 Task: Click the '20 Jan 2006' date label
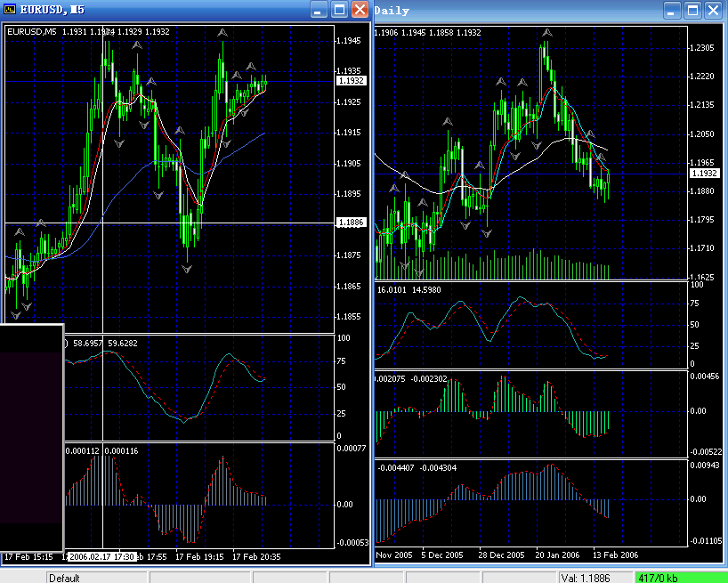tap(557, 555)
